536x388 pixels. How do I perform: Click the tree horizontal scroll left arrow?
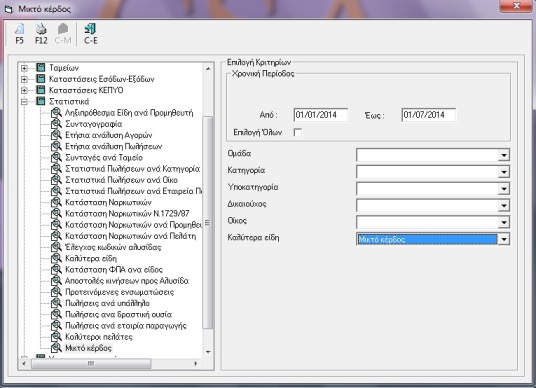[24, 363]
